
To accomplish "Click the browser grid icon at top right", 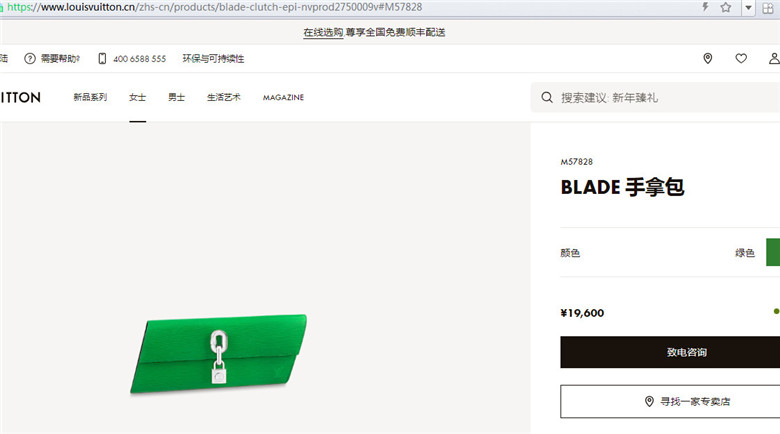I will [x=768, y=8].
